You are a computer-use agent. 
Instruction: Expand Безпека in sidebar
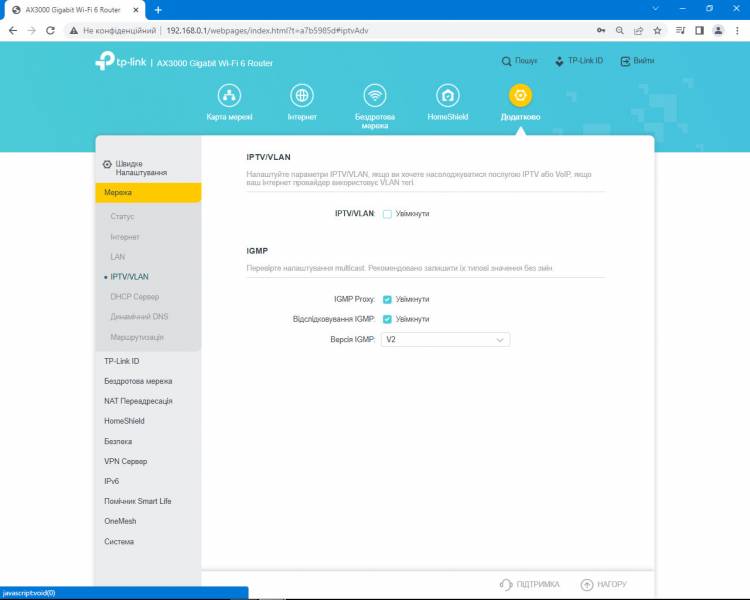[x=118, y=441]
